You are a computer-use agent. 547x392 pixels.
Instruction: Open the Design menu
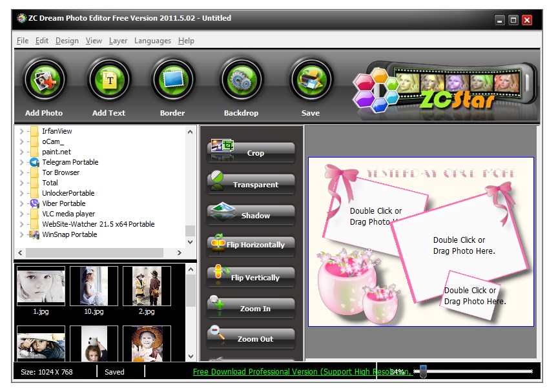[67, 40]
